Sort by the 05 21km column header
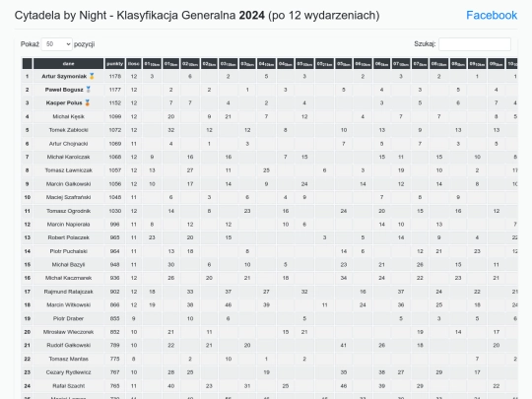 click(325, 64)
